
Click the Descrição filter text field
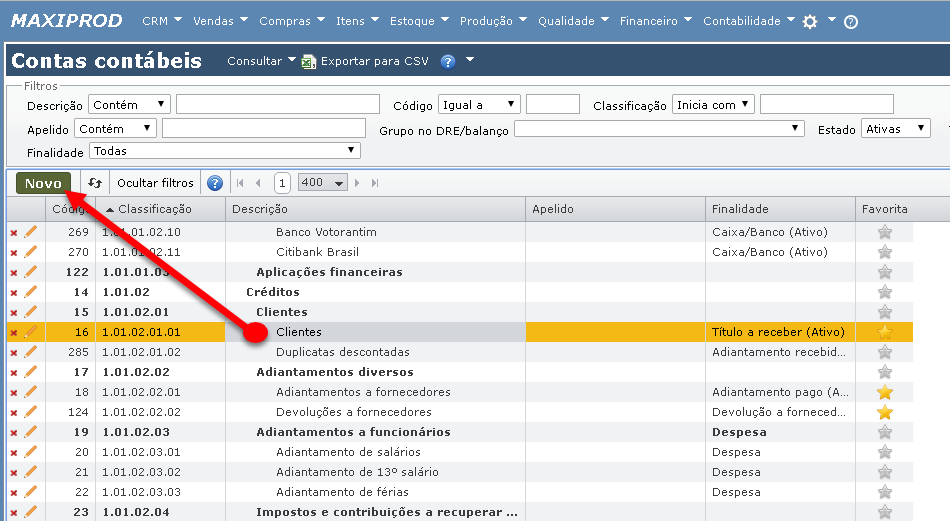[x=277, y=105]
